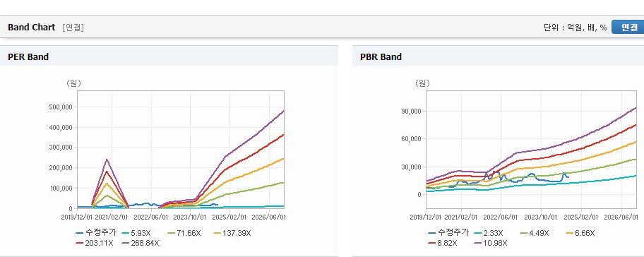The width and height of the screenshot is (644, 257).
Task: Click the [연결] label beside Band Chart
Action: click(x=73, y=28)
